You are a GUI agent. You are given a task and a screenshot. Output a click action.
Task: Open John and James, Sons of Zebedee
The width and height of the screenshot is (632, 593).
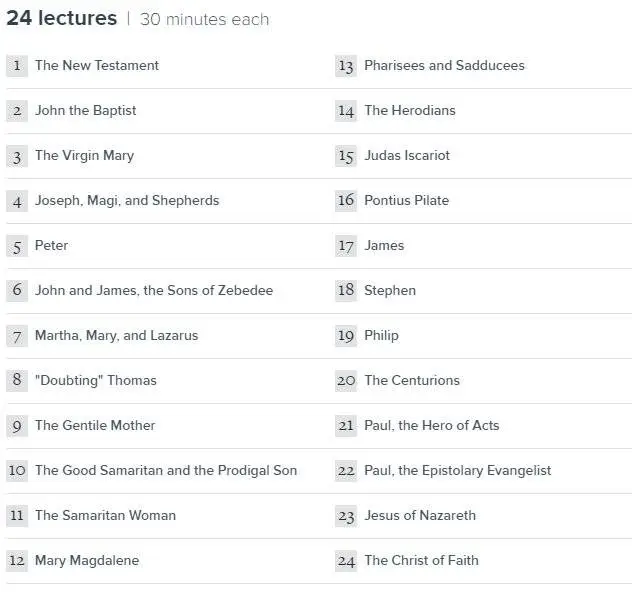tap(153, 291)
